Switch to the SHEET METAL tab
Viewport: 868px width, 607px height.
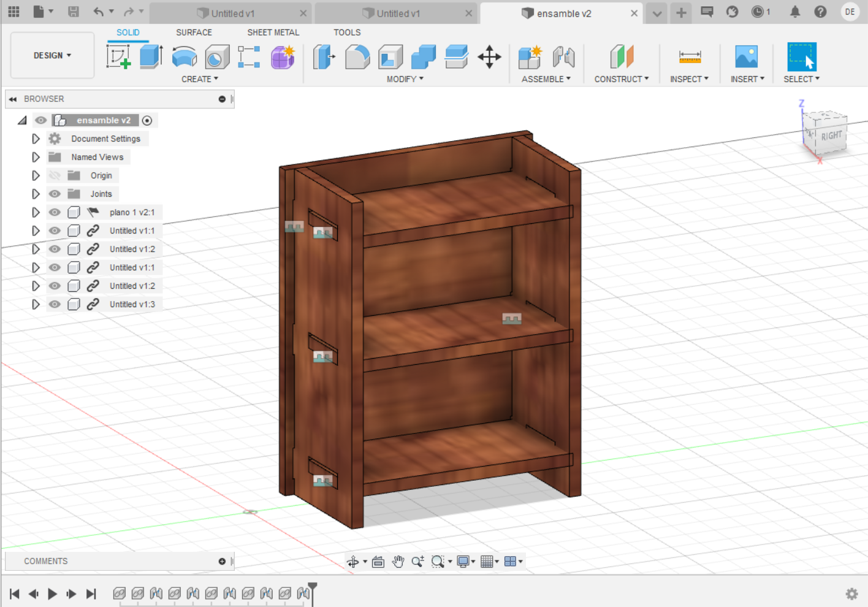tap(273, 32)
